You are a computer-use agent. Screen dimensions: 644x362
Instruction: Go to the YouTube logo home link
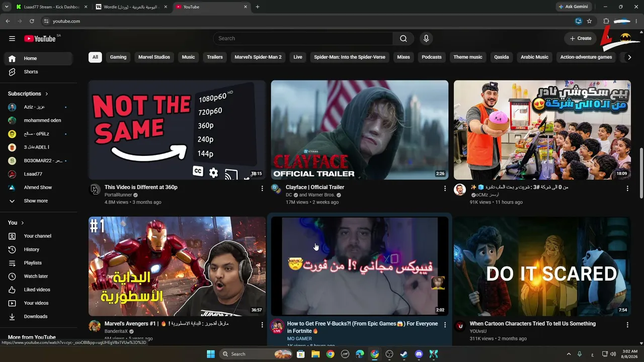click(40, 38)
